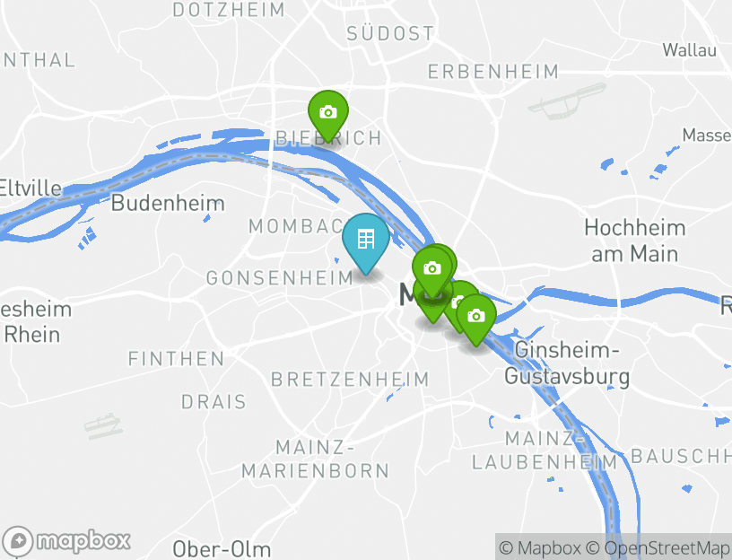This screenshot has height=560, width=732.
Task: Click the Mainz-Laubenheim district label
Action: click(545, 451)
